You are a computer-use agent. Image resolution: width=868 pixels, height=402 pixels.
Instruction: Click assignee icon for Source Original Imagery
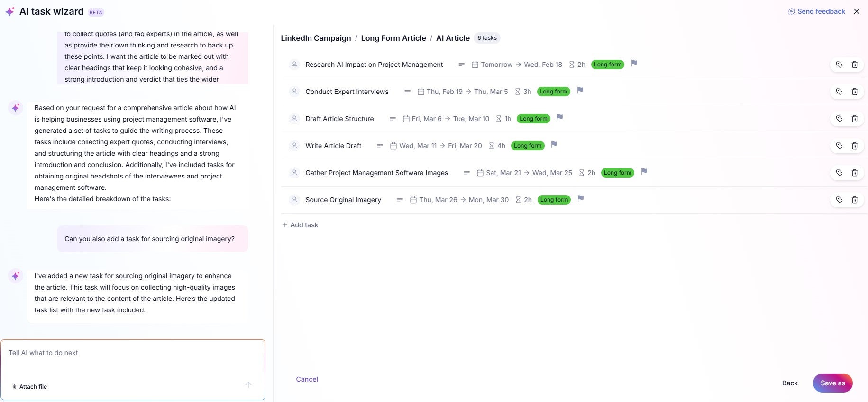coord(294,200)
